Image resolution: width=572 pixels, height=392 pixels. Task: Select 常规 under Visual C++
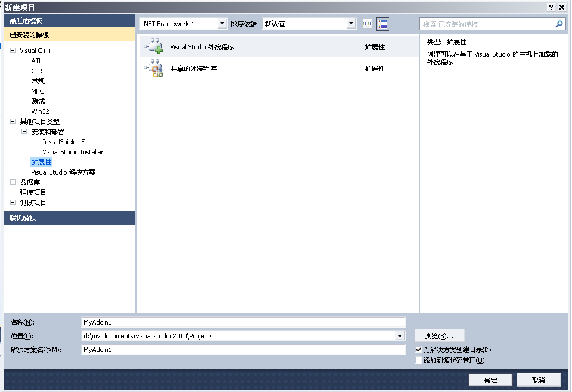pyautogui.click(x=38, y=81)
